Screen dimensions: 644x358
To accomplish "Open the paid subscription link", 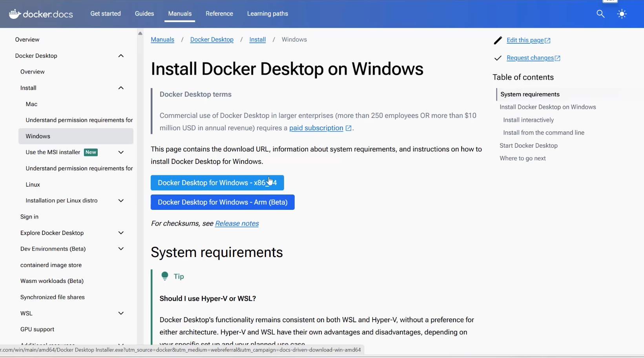I will coord(316,128).
